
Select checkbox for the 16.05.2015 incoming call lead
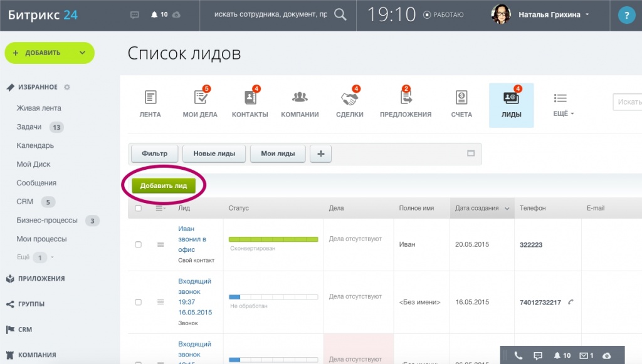point(139,302)
